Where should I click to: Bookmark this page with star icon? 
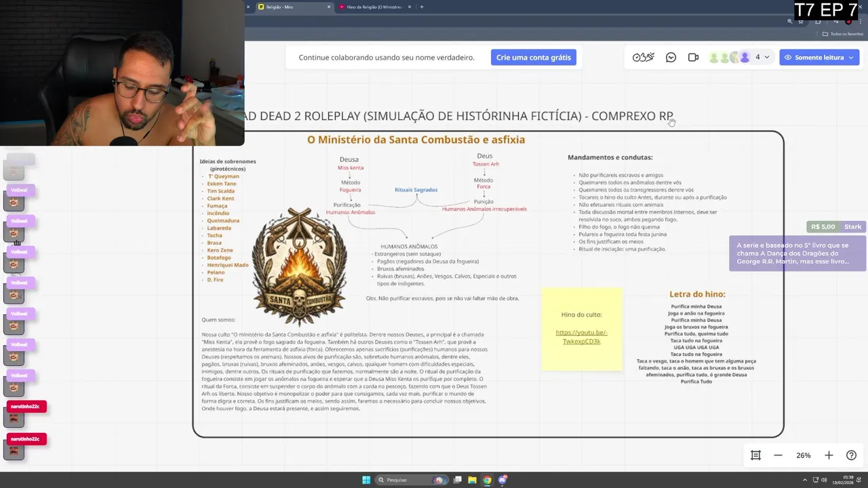click(x=801, y=22)
